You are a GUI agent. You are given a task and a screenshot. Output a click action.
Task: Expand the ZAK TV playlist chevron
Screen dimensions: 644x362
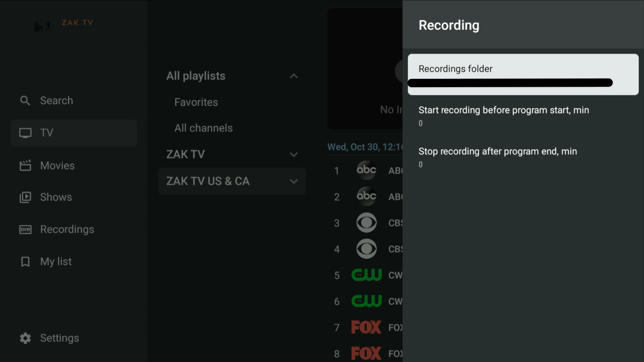pos(293,155)
